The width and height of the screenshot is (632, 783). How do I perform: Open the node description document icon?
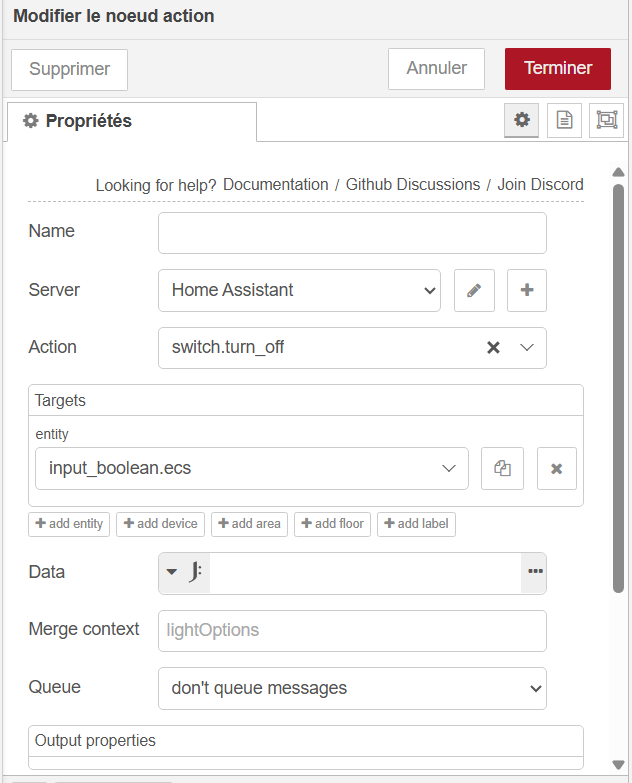pyautogui.click(x=564, y=120)
